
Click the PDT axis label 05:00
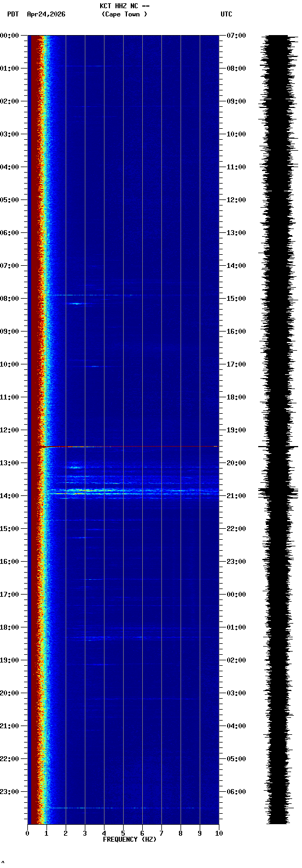click(9, 200)
